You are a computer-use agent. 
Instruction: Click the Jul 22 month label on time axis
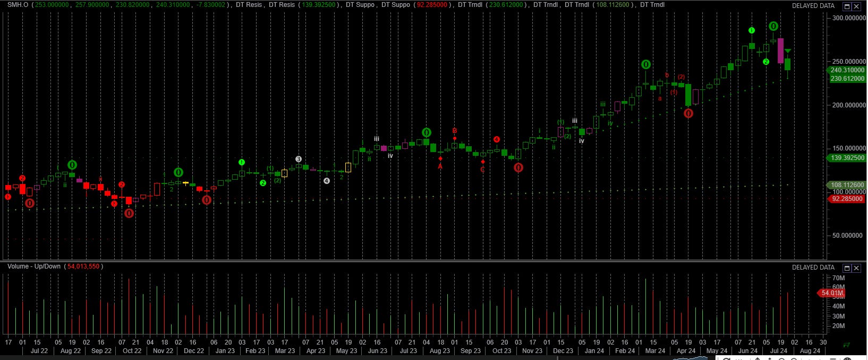(39, 351)
